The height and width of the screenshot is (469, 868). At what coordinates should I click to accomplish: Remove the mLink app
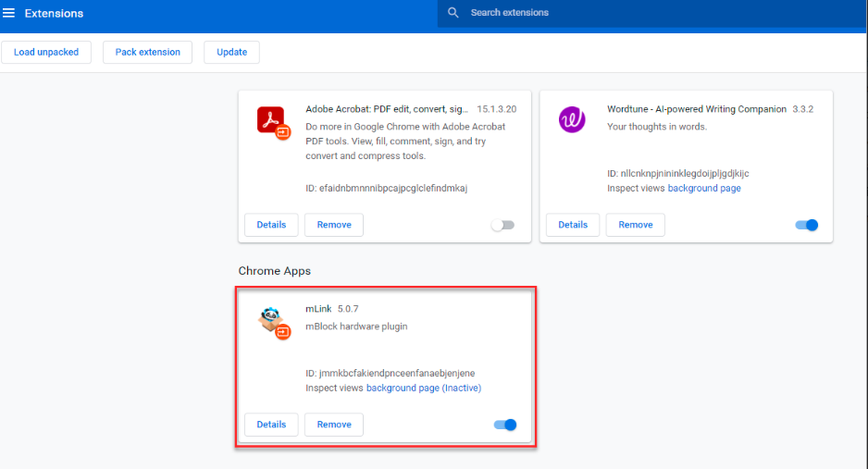[334, 425]
